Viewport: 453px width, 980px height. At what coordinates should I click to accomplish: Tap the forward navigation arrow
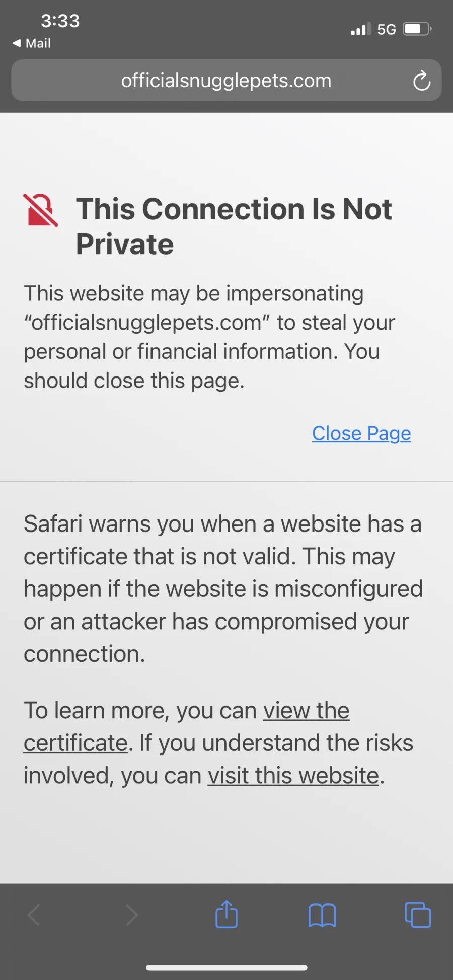pyautogui.click(x=131, y=915)
